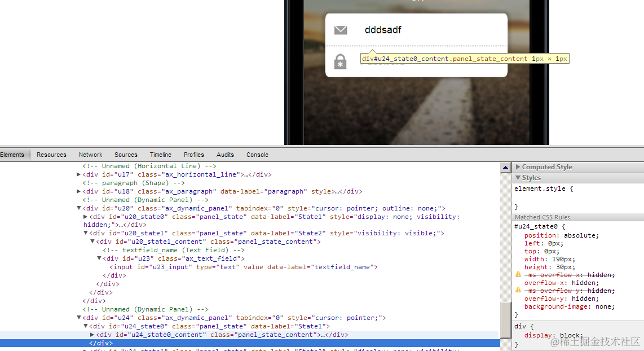Collapse the u24 dynamic panel div
Screen dimensions: 644x351
[78, 318]
